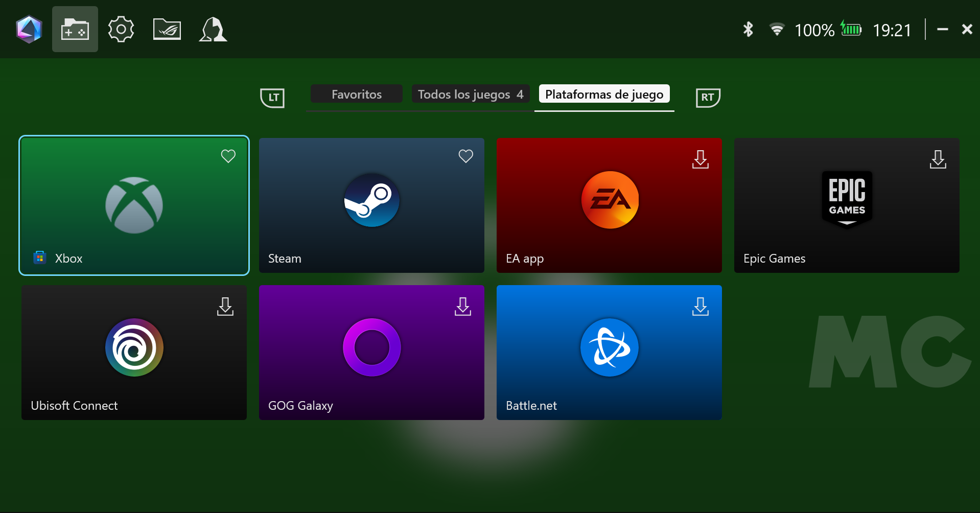Switch to the Favoritos tab
980x513 pixels.
pyautogui.click(x=356, y=95)
